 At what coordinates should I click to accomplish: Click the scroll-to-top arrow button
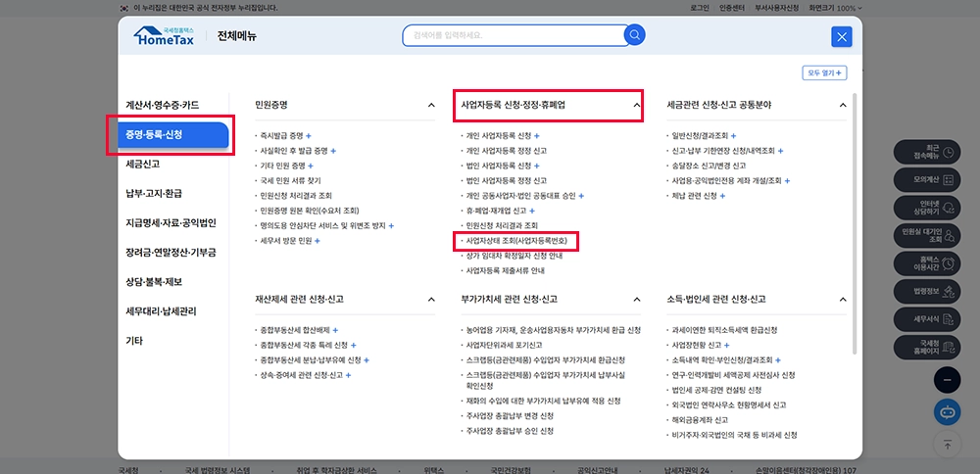(947, 445)
